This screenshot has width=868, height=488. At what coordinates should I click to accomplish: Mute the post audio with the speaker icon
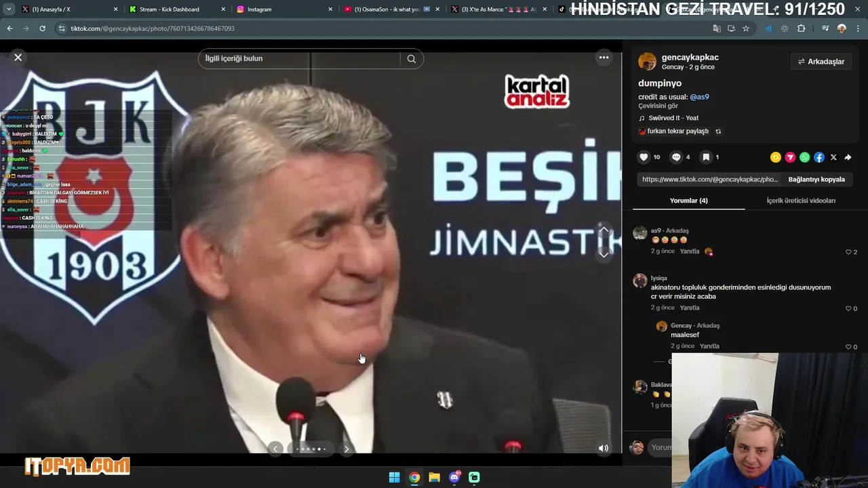click(x=604, y=448)
